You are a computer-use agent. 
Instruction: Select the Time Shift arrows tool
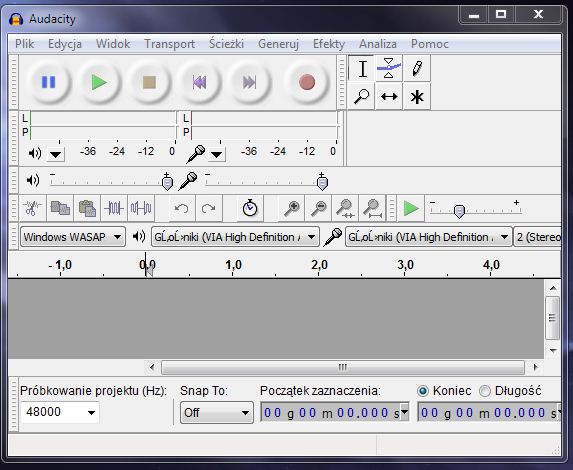coord(389,96)
